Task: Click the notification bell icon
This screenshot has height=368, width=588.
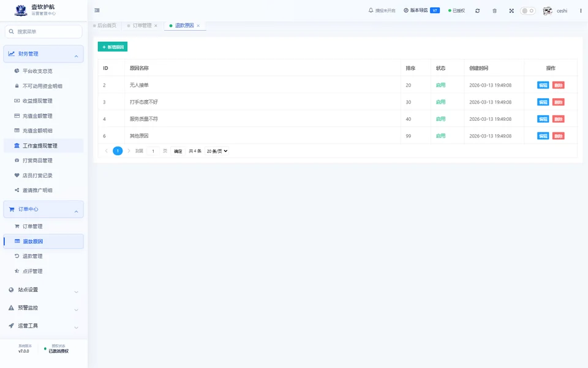Action: click(x=371, y=10)
